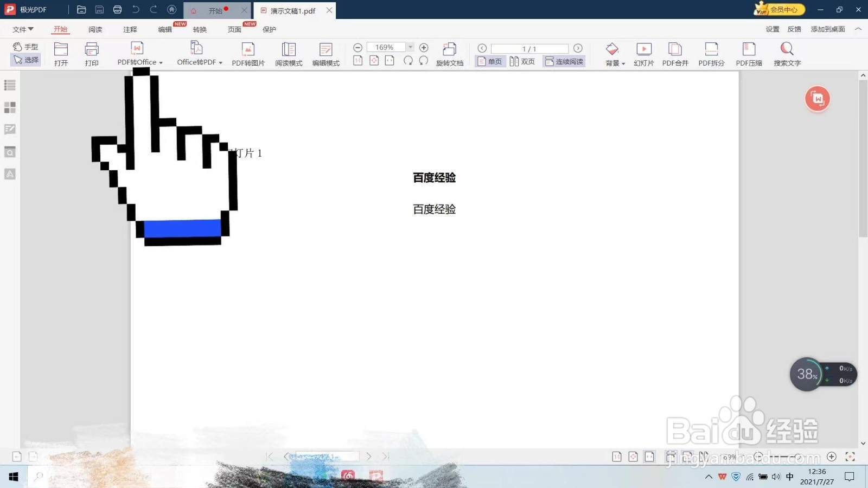Open the Windows Start menu

(14, 477)
